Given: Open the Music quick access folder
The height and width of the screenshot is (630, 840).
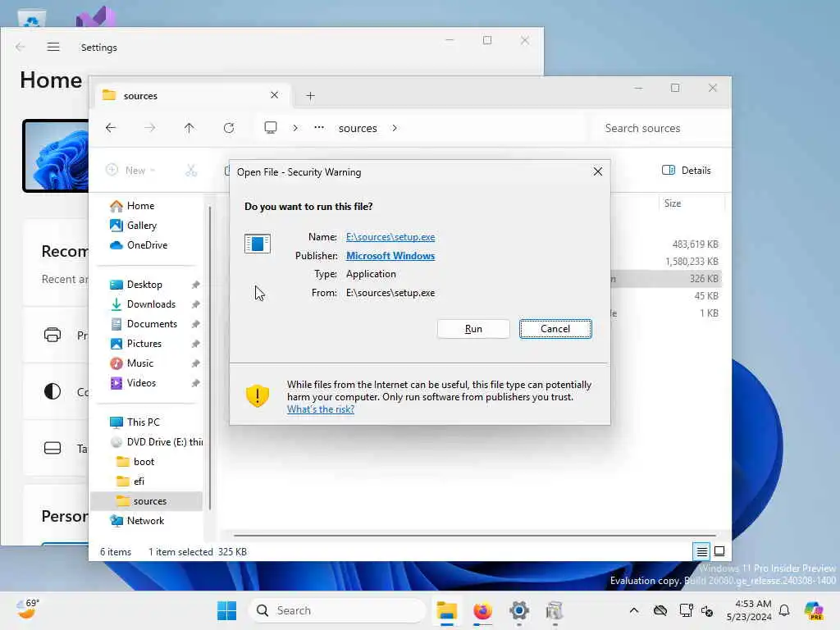Looking at the screenshot, I should click(x=139, y=363).
